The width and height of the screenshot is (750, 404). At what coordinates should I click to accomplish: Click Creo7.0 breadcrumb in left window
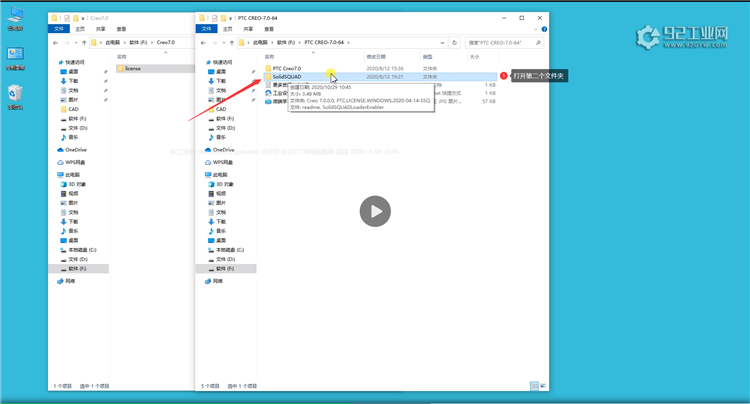tap(165, 43)
